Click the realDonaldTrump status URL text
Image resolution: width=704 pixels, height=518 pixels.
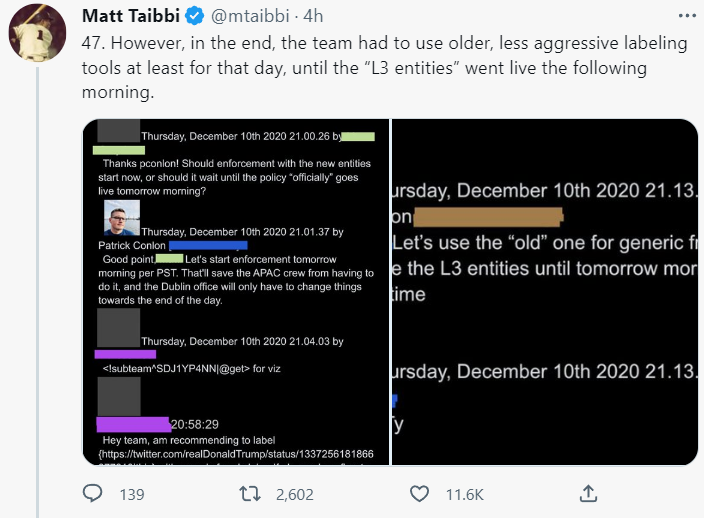tap(236, 453)
